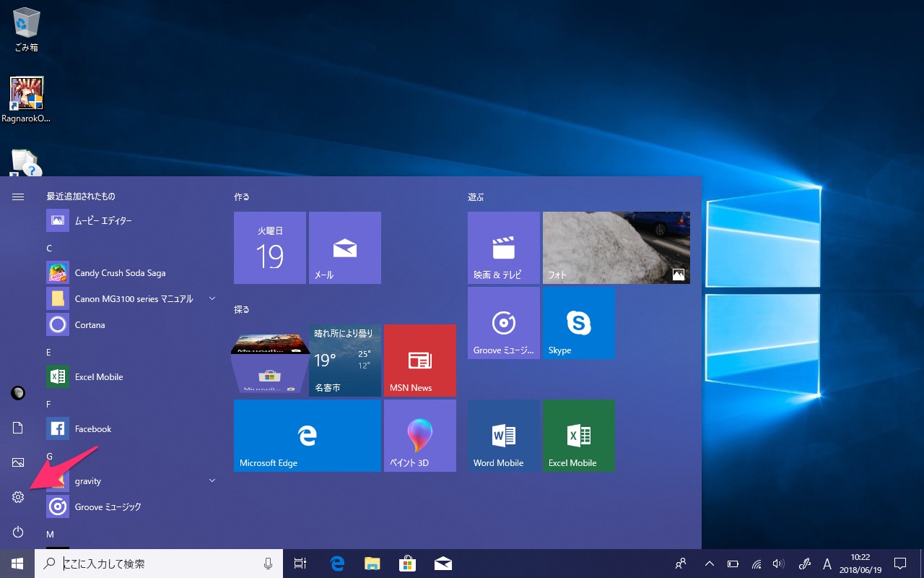Open the フォト photo tile

coord(616,248)
